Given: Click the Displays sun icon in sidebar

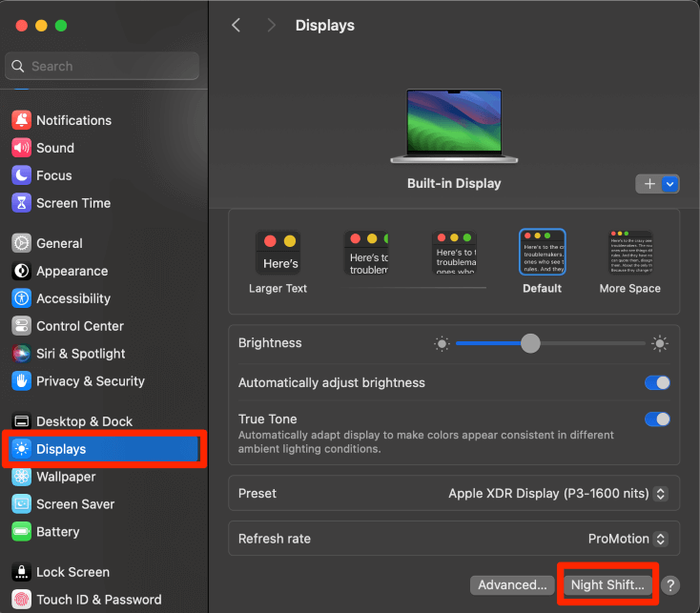Looking at the screenshot, I should tap(21, 449).
